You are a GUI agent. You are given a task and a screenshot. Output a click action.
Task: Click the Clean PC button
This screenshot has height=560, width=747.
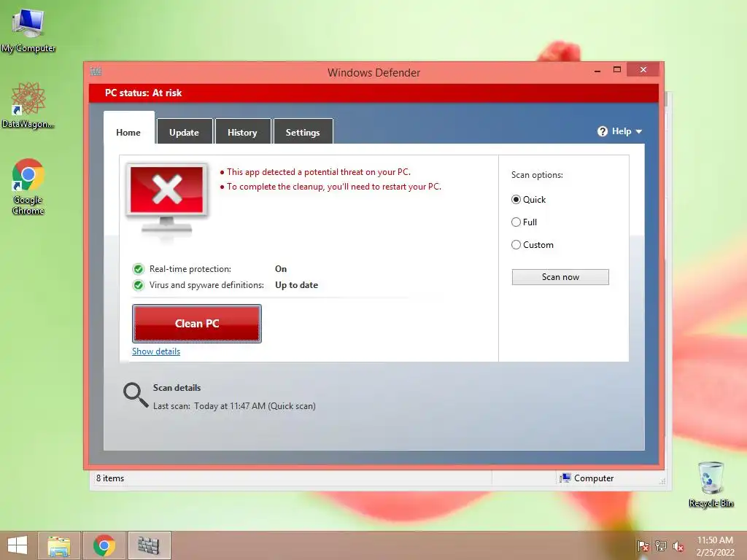[x=197, y=324]
